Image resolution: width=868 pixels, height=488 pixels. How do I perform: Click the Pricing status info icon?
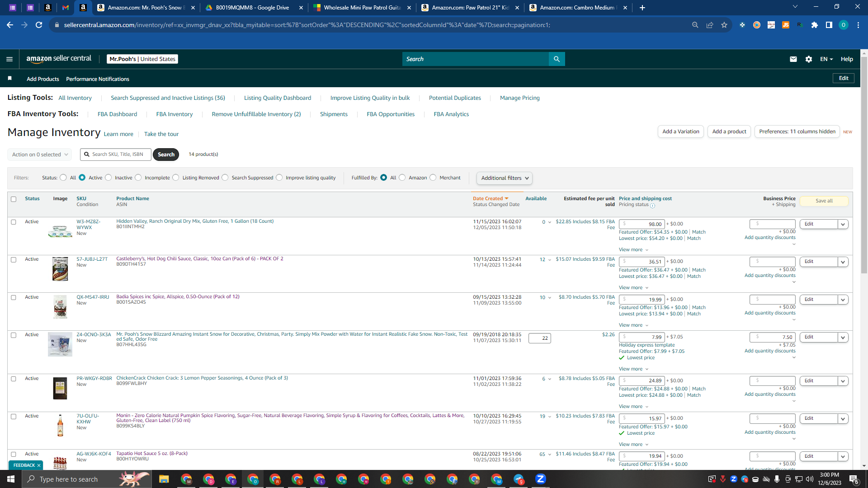click(x=653, y=206)
